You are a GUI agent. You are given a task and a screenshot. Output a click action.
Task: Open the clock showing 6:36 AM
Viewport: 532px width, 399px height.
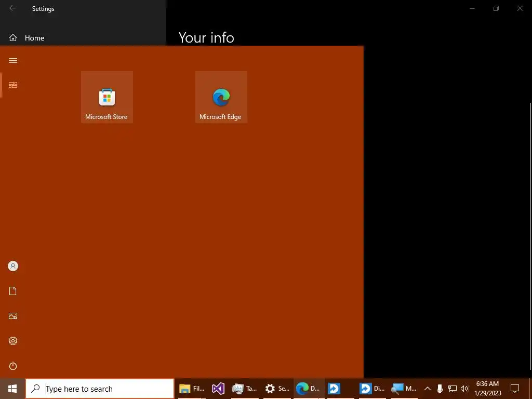(487, 389)
